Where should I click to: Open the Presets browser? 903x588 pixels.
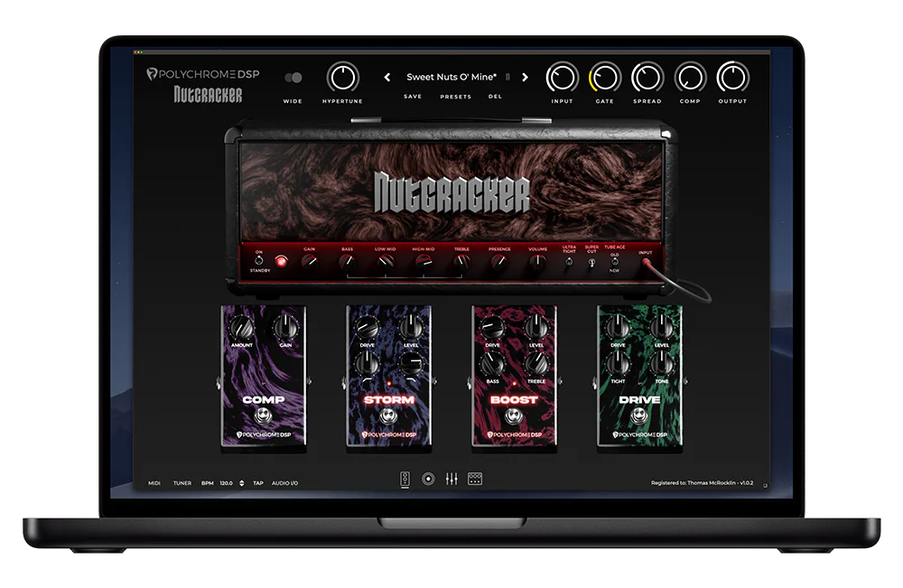coord(455,97)
